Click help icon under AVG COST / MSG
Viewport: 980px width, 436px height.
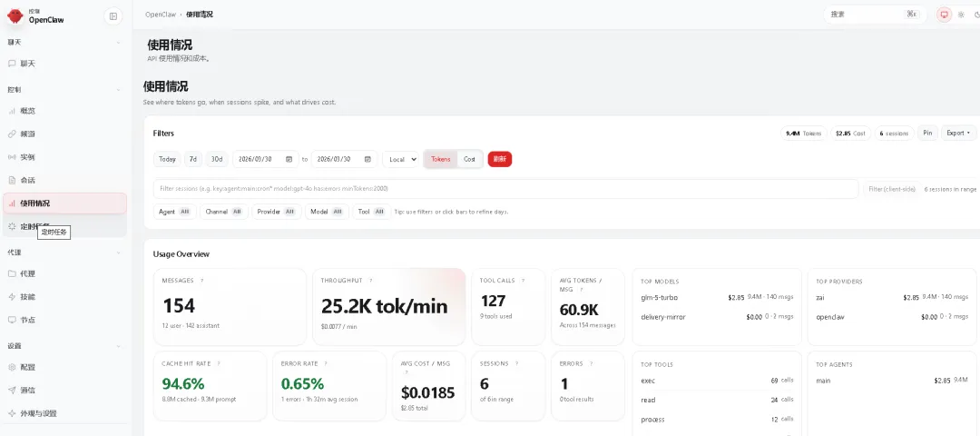tap(407, 372)
